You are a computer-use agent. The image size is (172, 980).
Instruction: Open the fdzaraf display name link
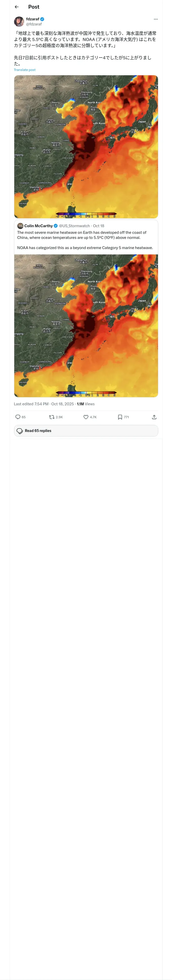coord(32,19)
